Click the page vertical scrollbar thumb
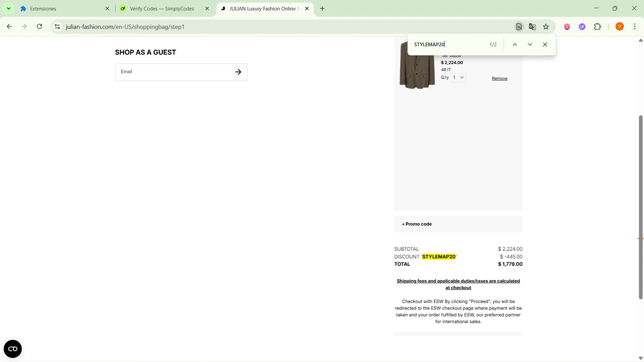644x362 pixels. coord(641,207)
